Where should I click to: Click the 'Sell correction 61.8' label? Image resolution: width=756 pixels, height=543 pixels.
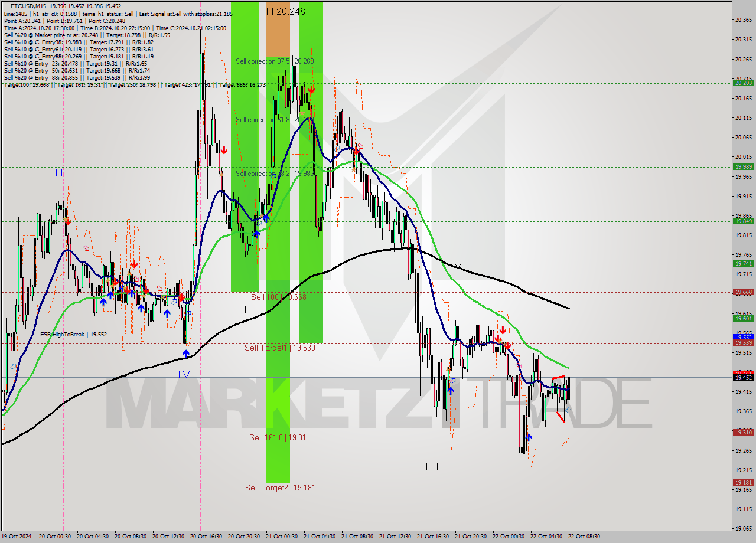point(275,119)
